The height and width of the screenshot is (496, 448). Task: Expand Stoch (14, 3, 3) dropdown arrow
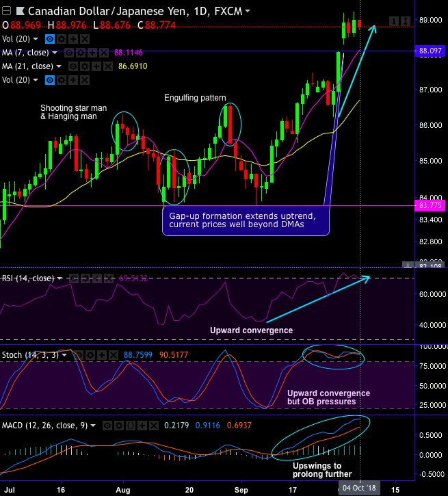(x=64, y=355)
